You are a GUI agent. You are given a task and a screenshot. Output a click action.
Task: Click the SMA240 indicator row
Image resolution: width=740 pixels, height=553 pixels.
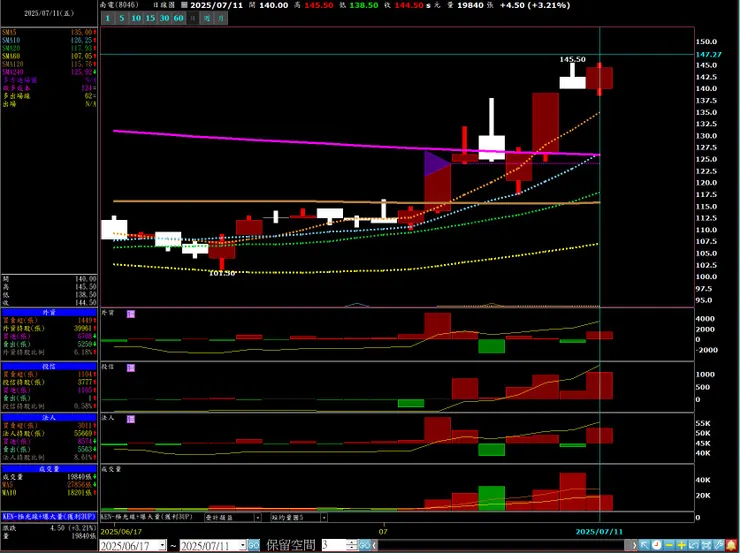49,72
